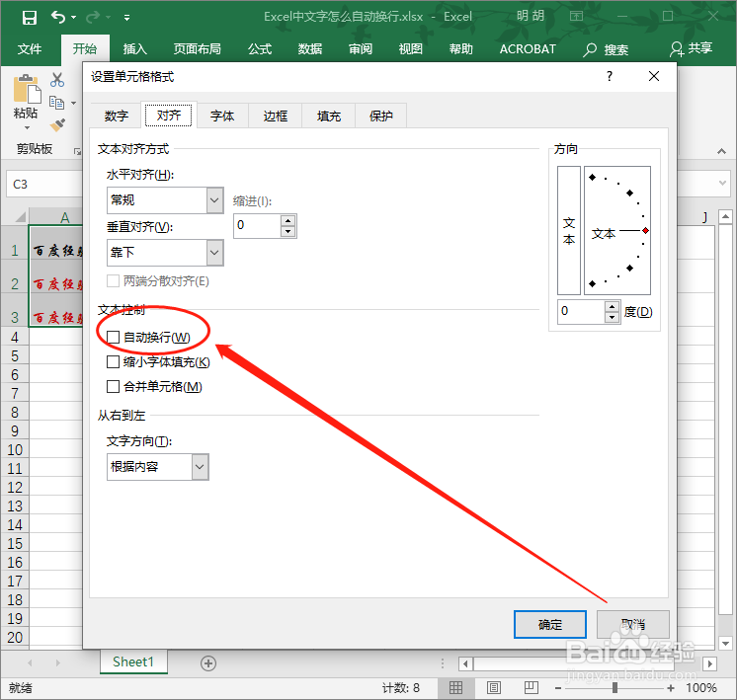
Task: Enable the 缩小字体填充(K) checkbox
Action: point(113,361)
